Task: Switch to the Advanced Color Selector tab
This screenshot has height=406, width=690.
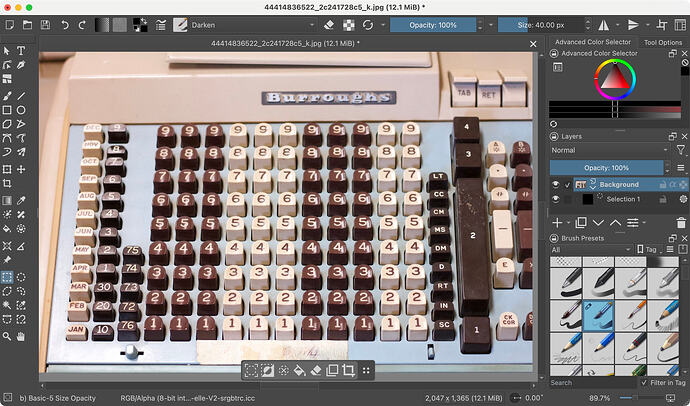Action: tap(593, 42)
